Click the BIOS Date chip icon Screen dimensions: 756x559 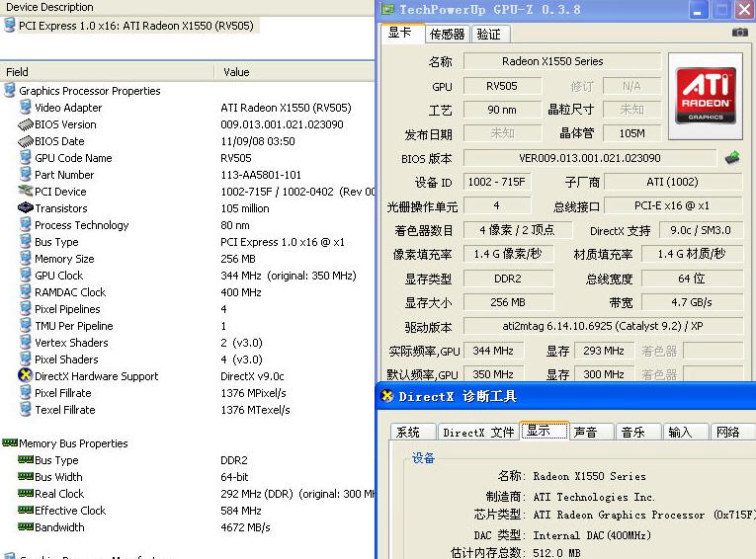click(25, 141)
